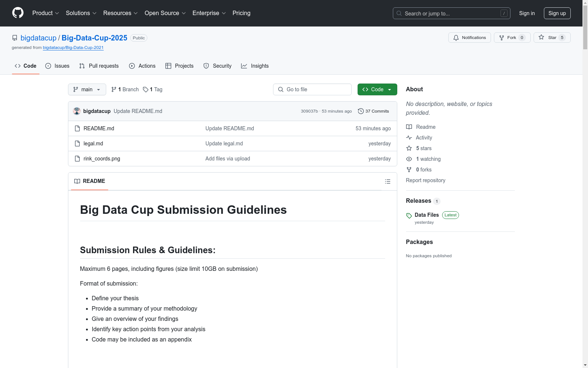This screenshot has width=588, height=368.
Task: Follow the bigdatacup/Big-Data-Cup-2021 template link
Action: (73, 47)
